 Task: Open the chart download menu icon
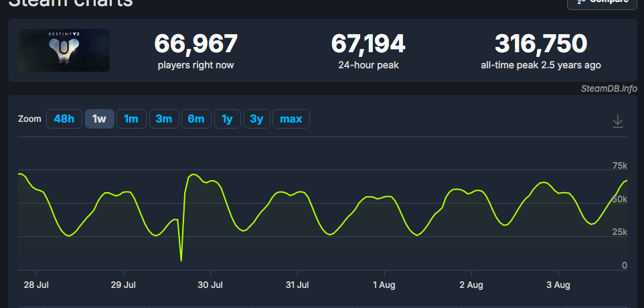pos(618,121)
